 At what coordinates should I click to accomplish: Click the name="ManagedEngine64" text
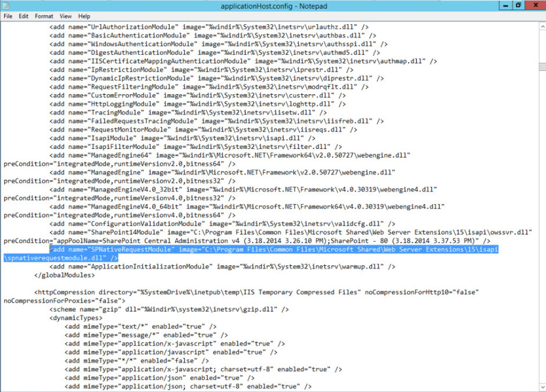(x=110, y=155)
